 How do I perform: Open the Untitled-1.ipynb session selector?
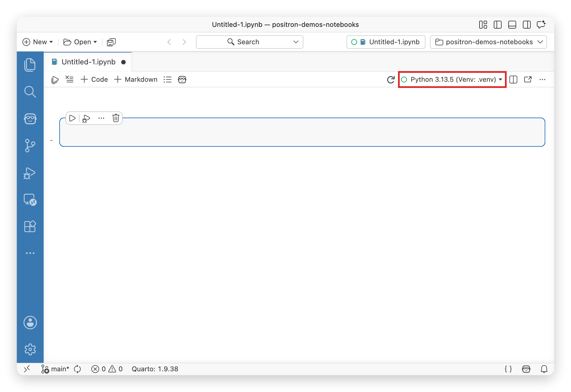(386, 42)
